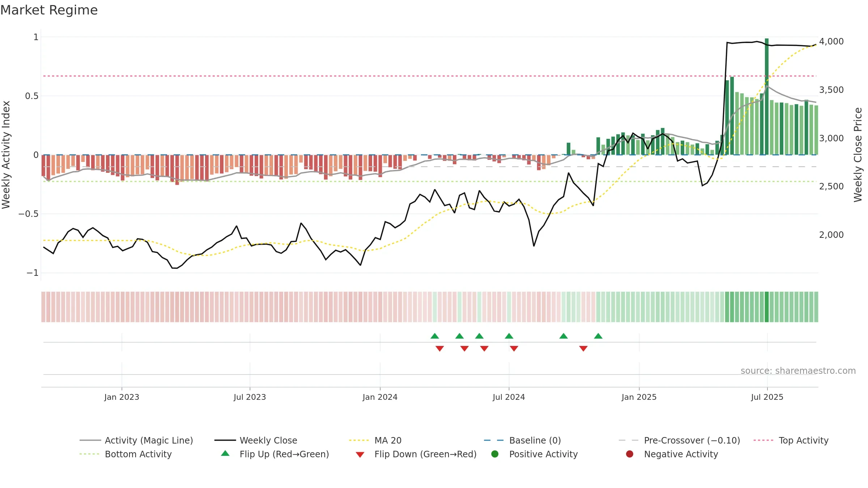This screenshot has height=488, width=868.
Task: Click the pink dotted Top Activity legend sample
Action: (764, 440)
